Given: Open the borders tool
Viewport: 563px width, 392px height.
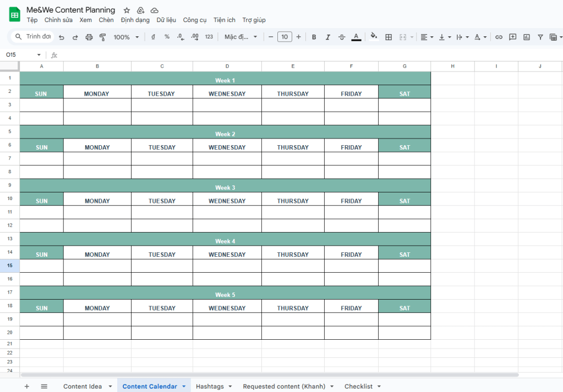Looking at the screenshot, I should click(389, 37).
